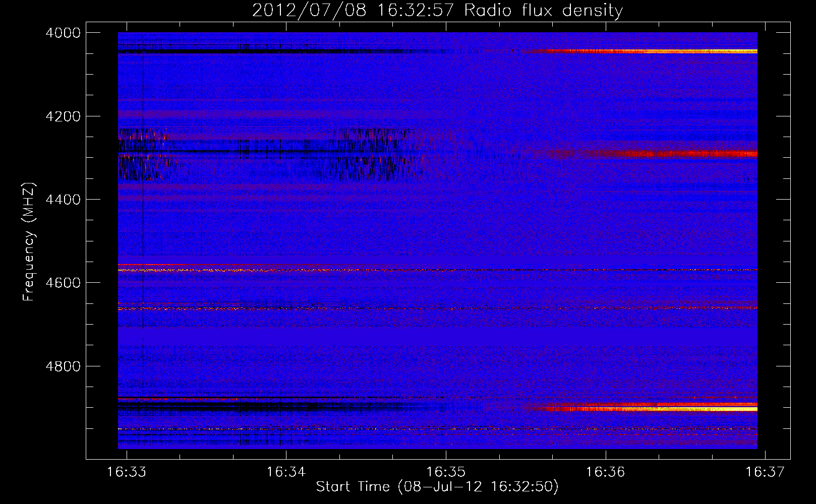Click the plot title 'Radio flux density'
The height and width of the screenshot is (504, 816).
point(543,11)
